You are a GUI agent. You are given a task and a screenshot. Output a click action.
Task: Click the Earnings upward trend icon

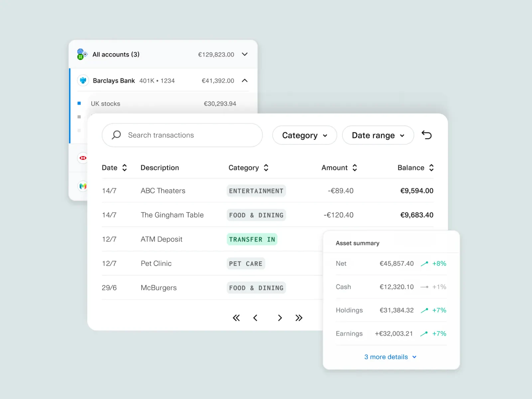click(x=424, y=333)
